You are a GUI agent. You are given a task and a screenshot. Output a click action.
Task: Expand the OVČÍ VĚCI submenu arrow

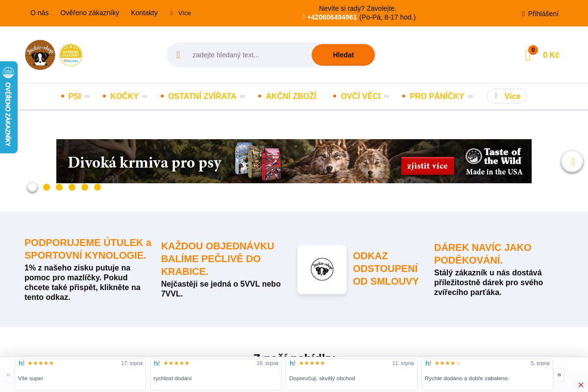tap(386, 97)
